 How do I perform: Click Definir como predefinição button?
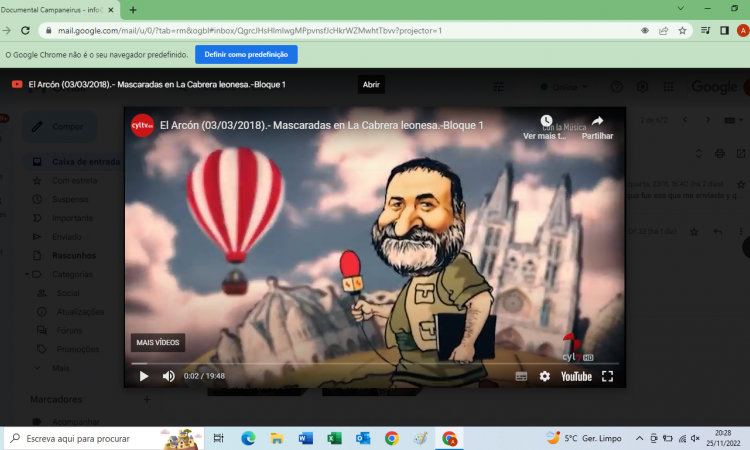[x=246, y=55]
